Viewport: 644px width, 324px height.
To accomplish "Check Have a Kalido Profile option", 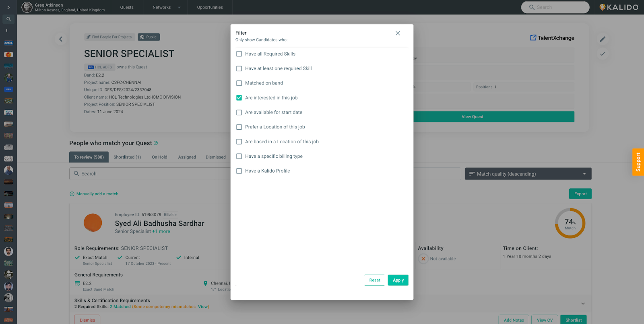I will pyautogui.click(x=239, y=171).
